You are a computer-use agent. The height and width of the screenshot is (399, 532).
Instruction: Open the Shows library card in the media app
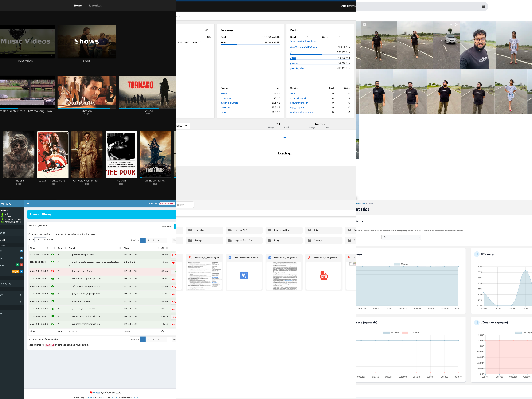click(86, 41)
